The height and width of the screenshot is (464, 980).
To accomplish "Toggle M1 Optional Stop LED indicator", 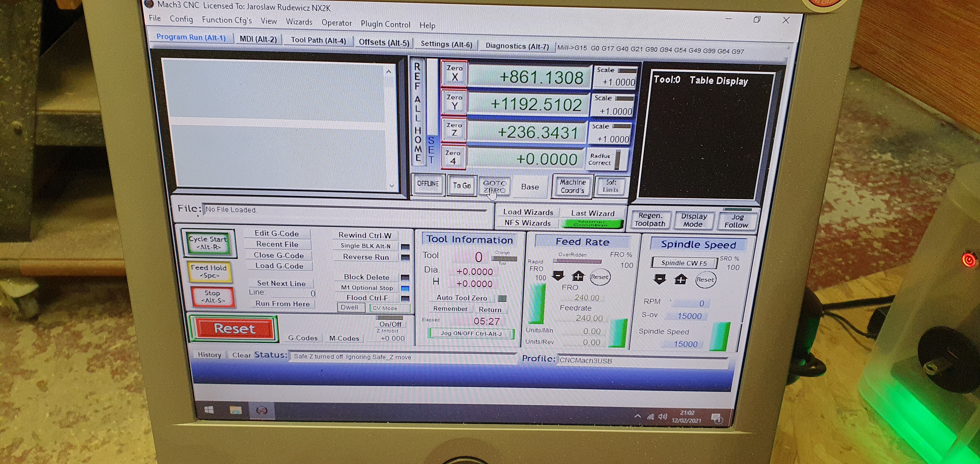I will [405, 288].
